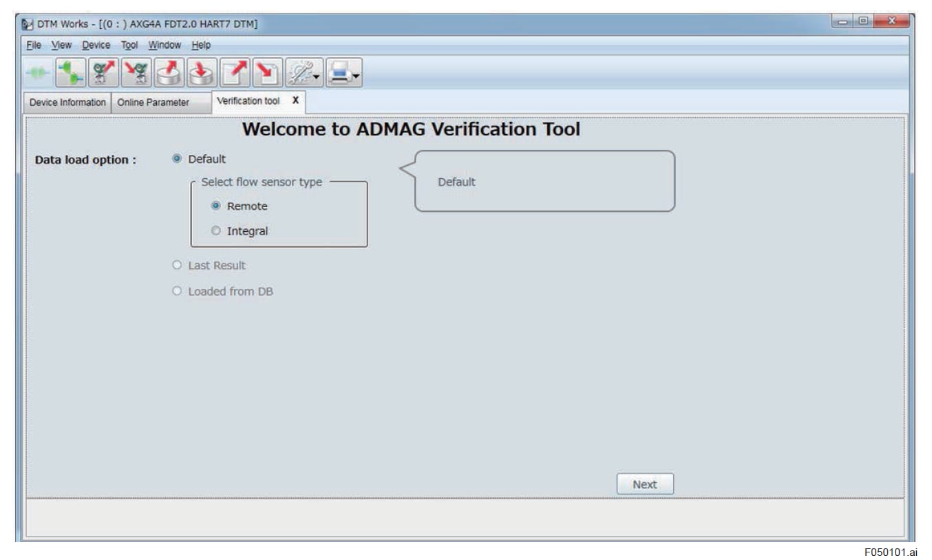
Task: Open the Window menu
Action: coord(165,45)
